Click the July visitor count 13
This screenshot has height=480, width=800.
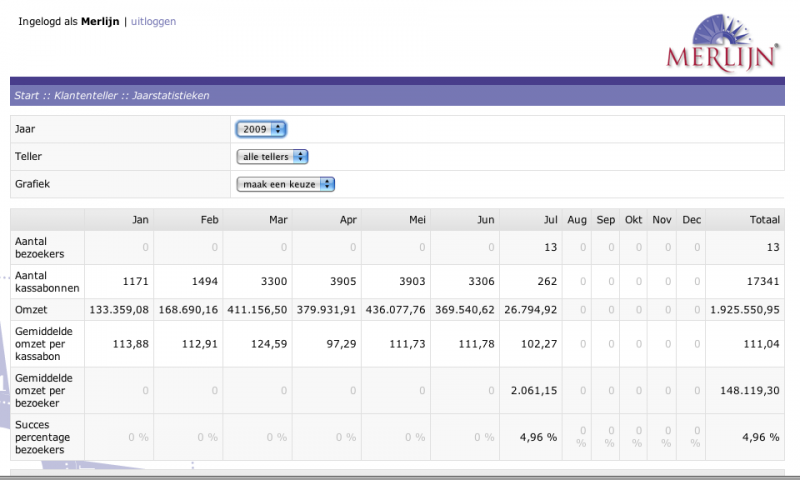pyautogui.click(x=550, y=247)
